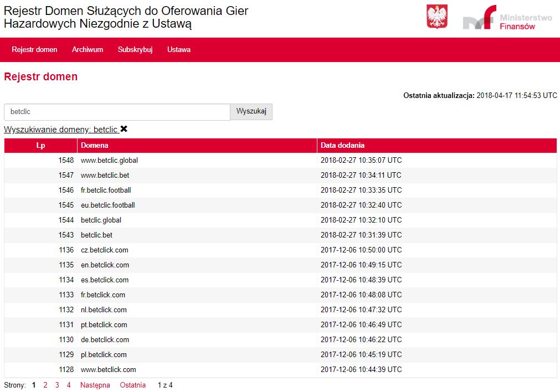Click row number 1133
Viewport: 560px width, 392px height.
click(66, 295)
